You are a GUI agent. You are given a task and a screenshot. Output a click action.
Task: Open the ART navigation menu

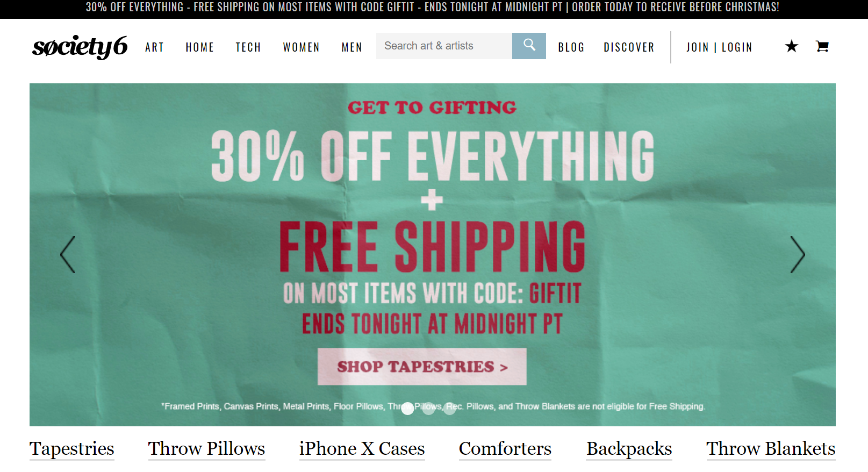click(154, 47)
